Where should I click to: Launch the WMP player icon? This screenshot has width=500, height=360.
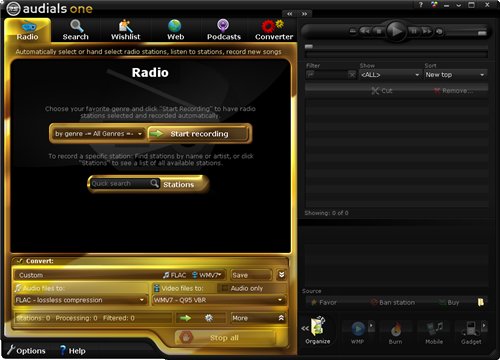click(x=358, y=332)
